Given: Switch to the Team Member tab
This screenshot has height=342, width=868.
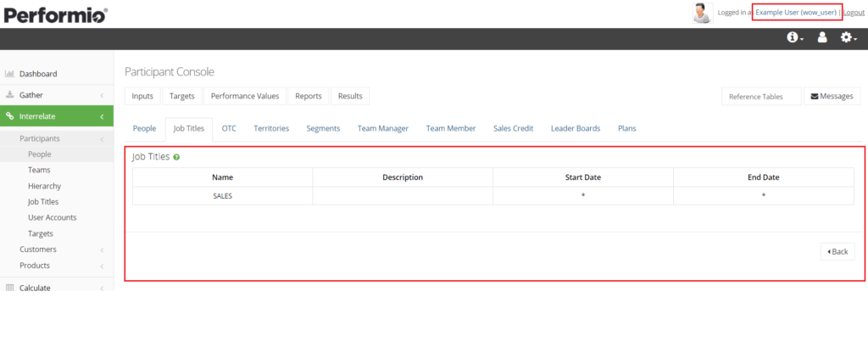Looking at the screenshot, I should point(451,128).
